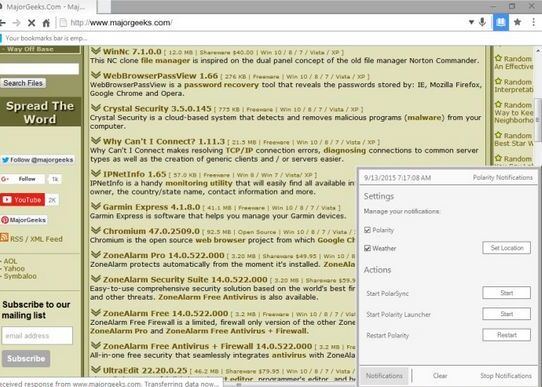The image size is (542, 387).
Task: Stop page loading with the X icon
Action: (x=31, y=23)
